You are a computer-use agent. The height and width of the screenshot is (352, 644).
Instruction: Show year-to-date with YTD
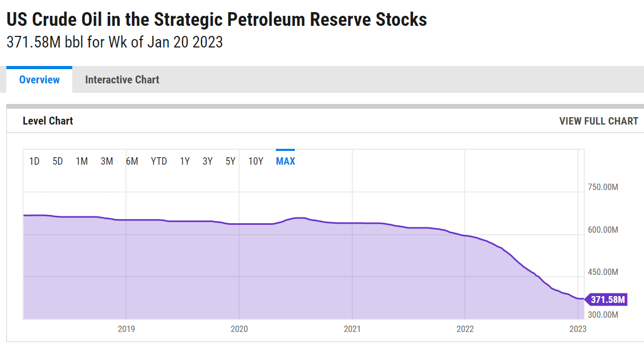tap(159, 161)
